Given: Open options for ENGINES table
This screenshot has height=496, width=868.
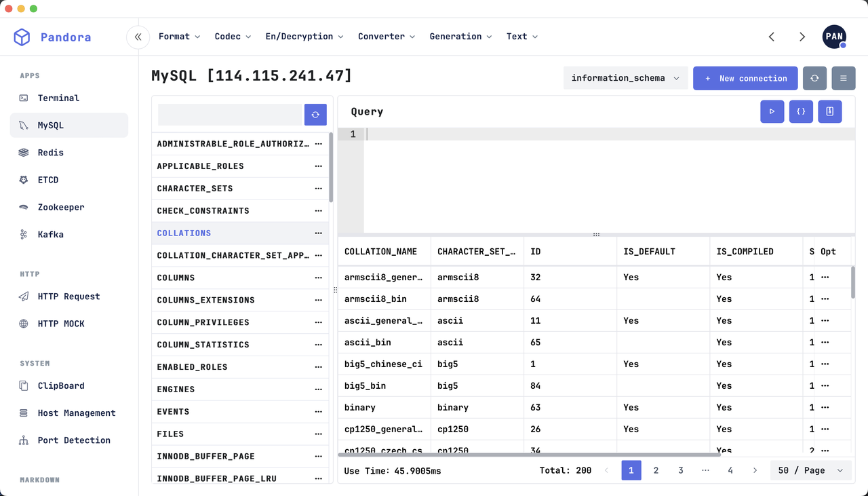Looking at the screenshot, I should 319,389.
